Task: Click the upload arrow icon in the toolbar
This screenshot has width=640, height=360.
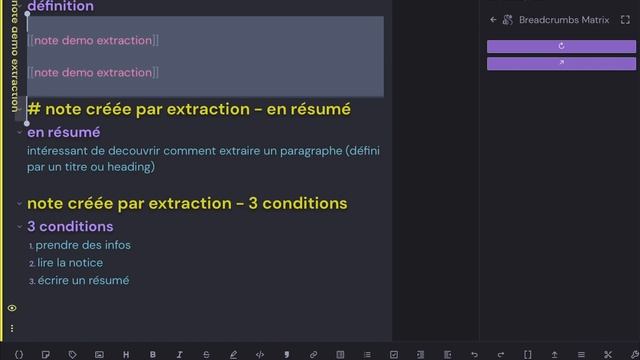Action: tap(554, 355)
